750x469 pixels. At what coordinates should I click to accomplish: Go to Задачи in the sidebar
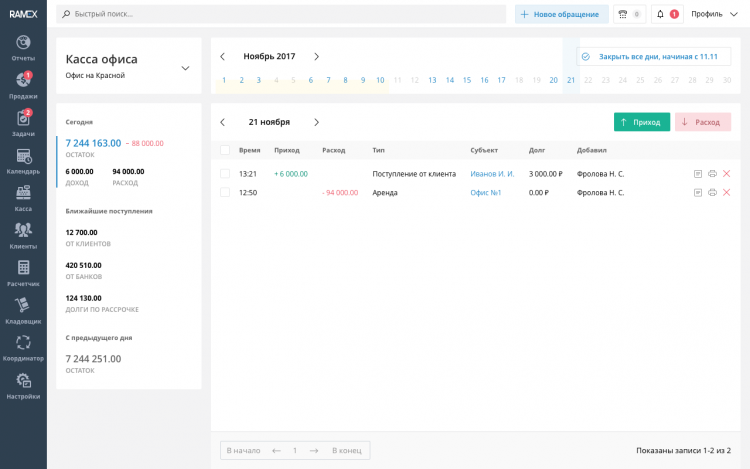(23, 122)
